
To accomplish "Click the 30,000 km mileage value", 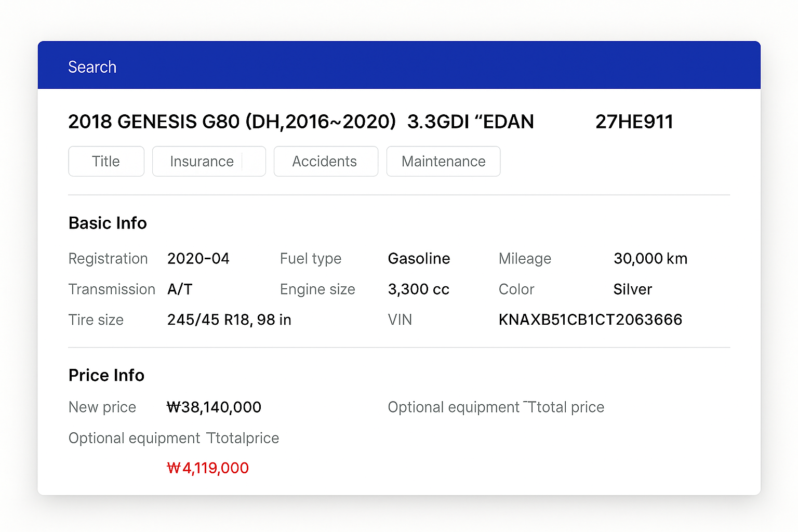I will (x=650, y=259).
